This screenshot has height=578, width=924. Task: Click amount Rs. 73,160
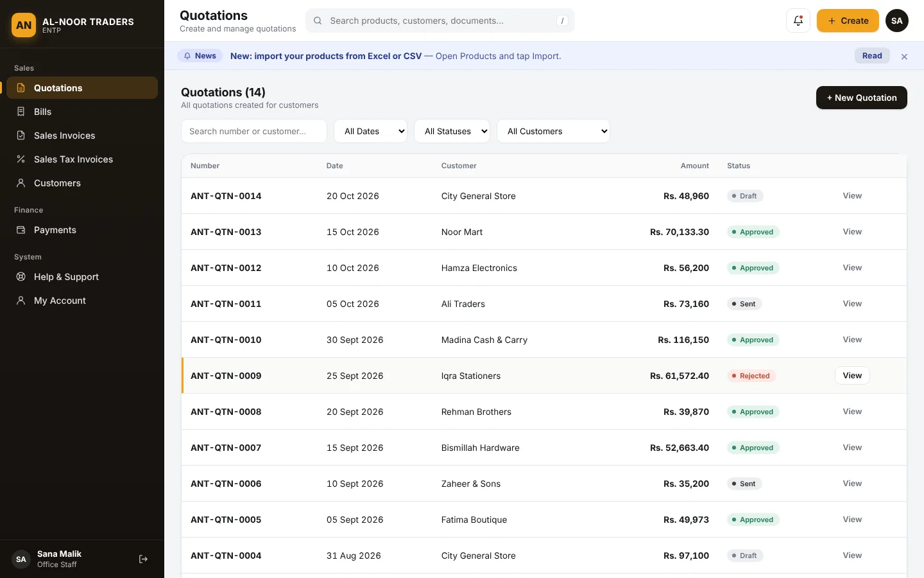pos(686,304)
